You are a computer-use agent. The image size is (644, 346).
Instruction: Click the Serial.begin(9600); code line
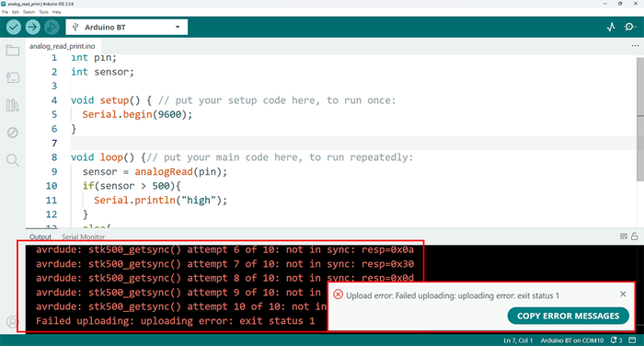click(137, 114)
